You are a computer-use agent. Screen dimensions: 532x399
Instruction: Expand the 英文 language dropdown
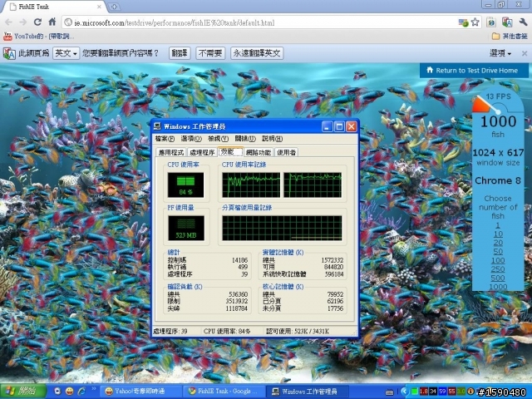pyautogui.click(x=66, y=53)
